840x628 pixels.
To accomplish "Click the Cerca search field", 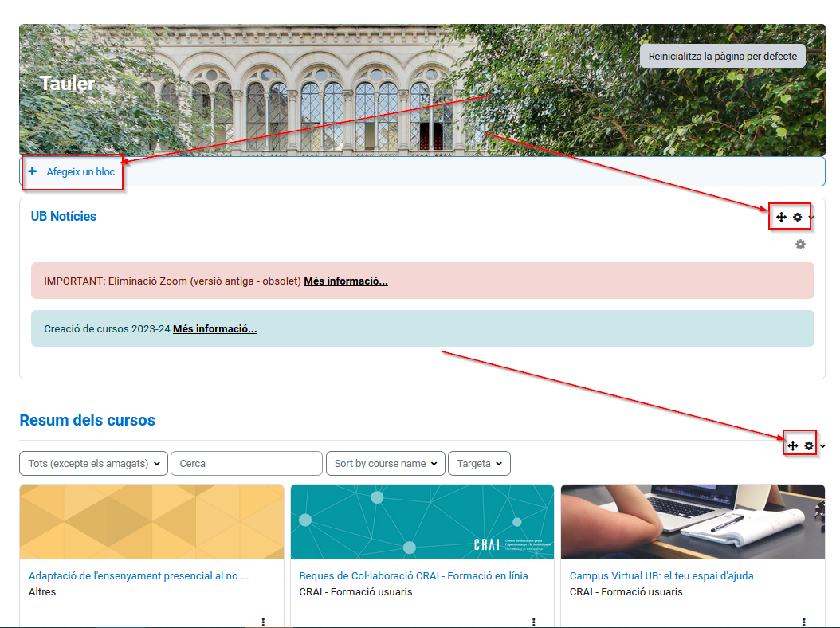I will click(246, 463).
